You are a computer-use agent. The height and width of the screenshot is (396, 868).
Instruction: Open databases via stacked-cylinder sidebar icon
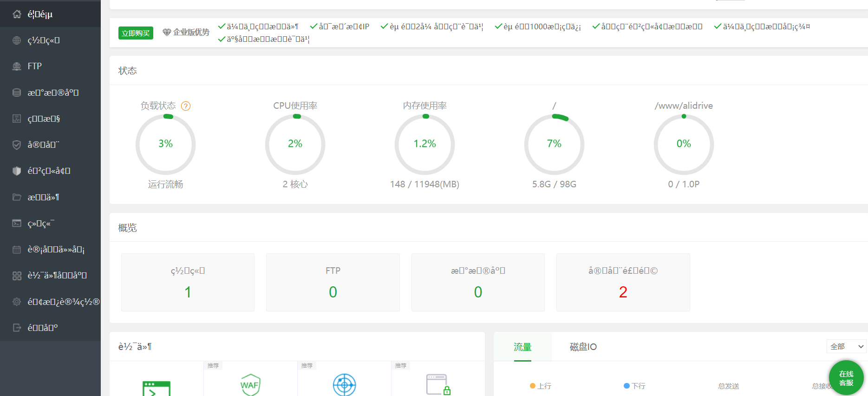[17, 92]
